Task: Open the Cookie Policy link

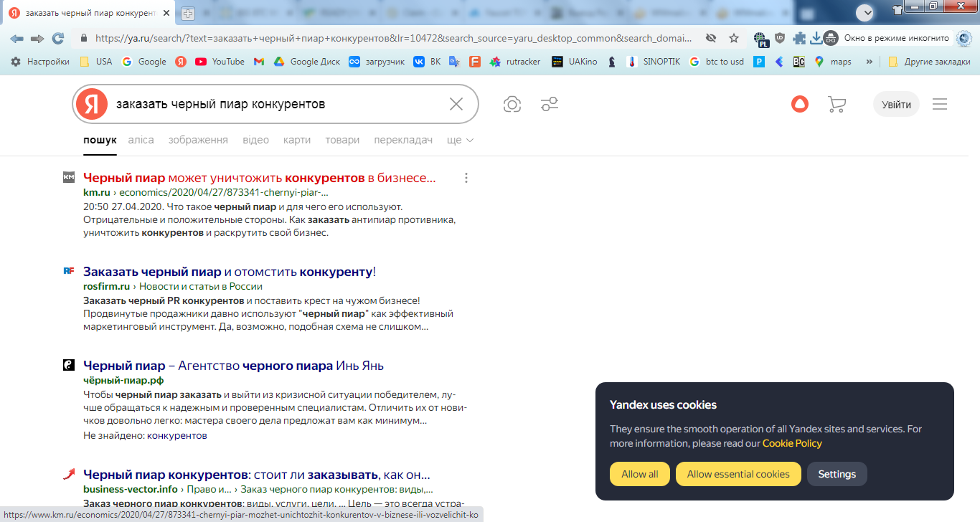Action: coord(792,443)
